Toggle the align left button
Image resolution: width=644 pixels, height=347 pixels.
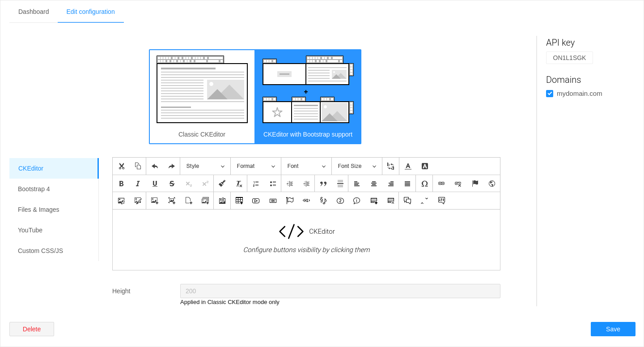tap(357, 184)
